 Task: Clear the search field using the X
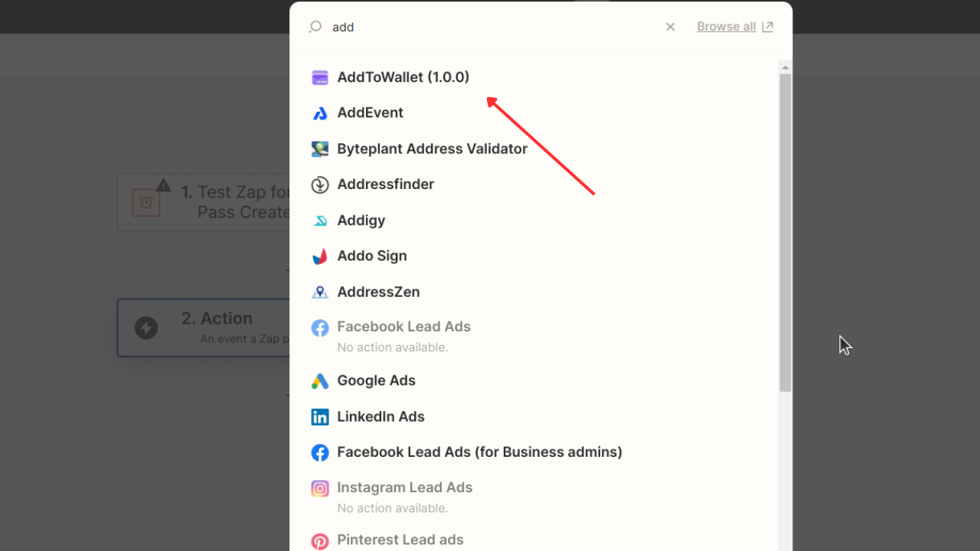[670, 26]
